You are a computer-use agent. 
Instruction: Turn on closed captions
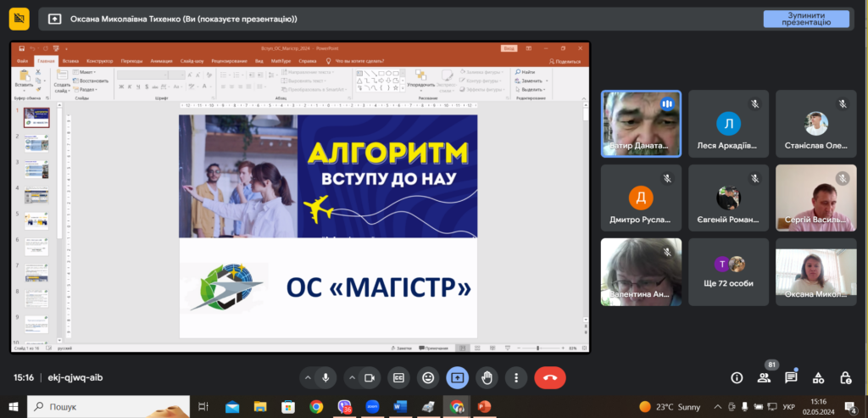click(x=399, y=377)
